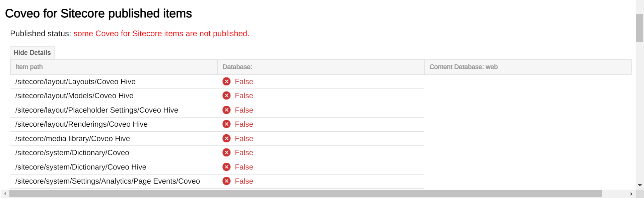This screenshot has width=644, height=198.
Task: Click the red X icon for Dictionary/Coveo Hive
Action: (x=227, y=167)
